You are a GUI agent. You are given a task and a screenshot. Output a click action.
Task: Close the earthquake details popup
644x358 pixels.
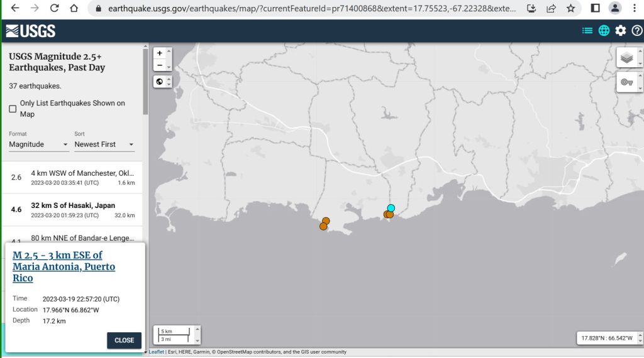pyautogui.click(x=124, y=340)
